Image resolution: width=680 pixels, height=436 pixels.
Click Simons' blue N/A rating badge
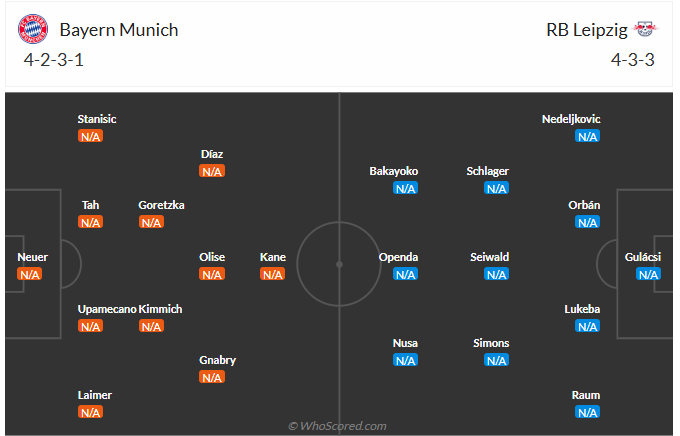pos(496,360)
